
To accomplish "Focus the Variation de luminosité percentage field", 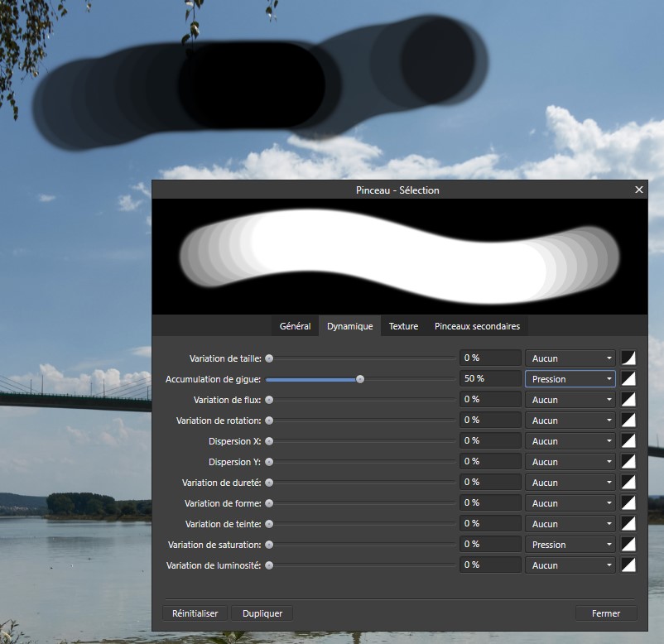I will coord(490,565).
